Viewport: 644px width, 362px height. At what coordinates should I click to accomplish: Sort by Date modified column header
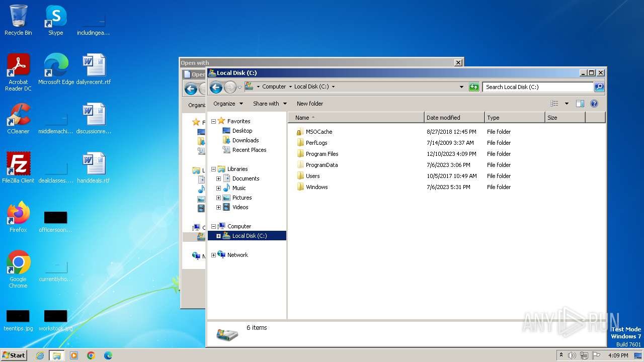coord(454,118)
